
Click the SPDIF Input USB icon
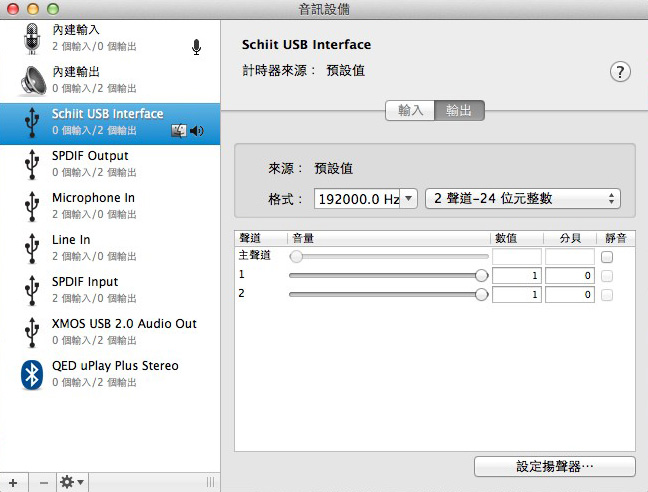[32, 290]
